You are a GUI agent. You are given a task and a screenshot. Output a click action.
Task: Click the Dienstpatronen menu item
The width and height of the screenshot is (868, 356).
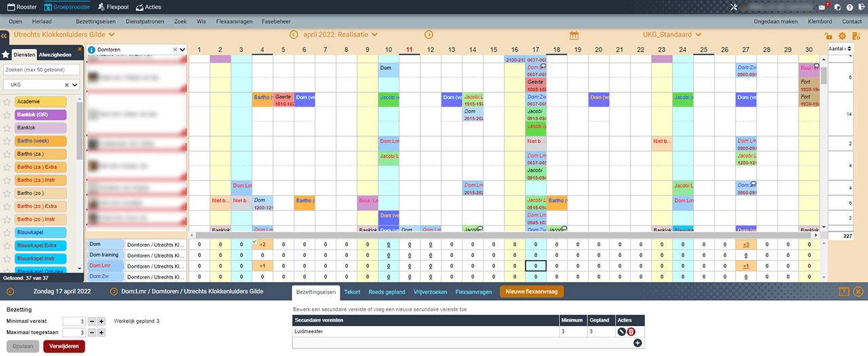pos(145,21)
